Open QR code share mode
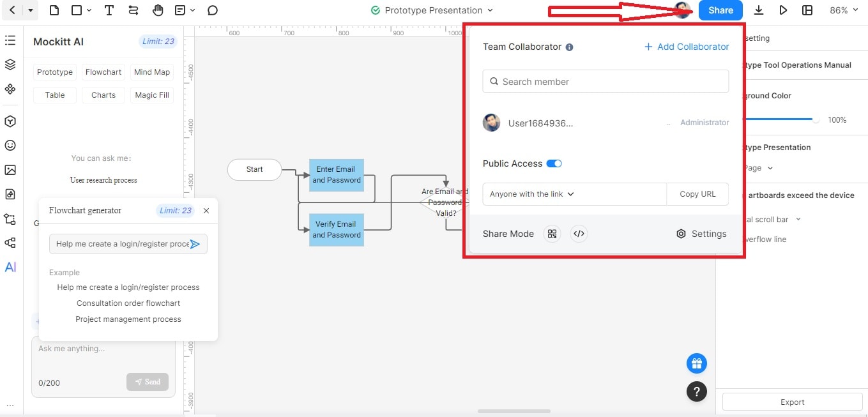868x417 pixels. pyautogui.click(x=552, y=234)
